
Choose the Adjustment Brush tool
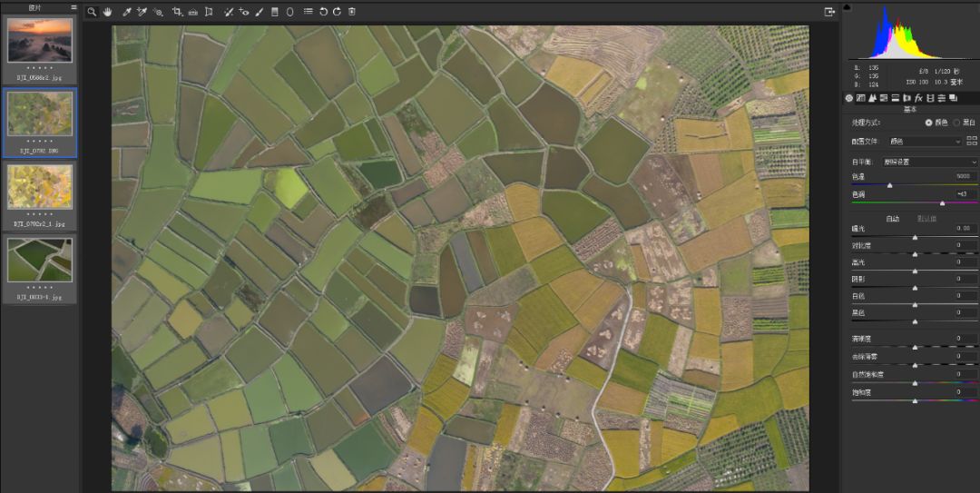point(260,12)
